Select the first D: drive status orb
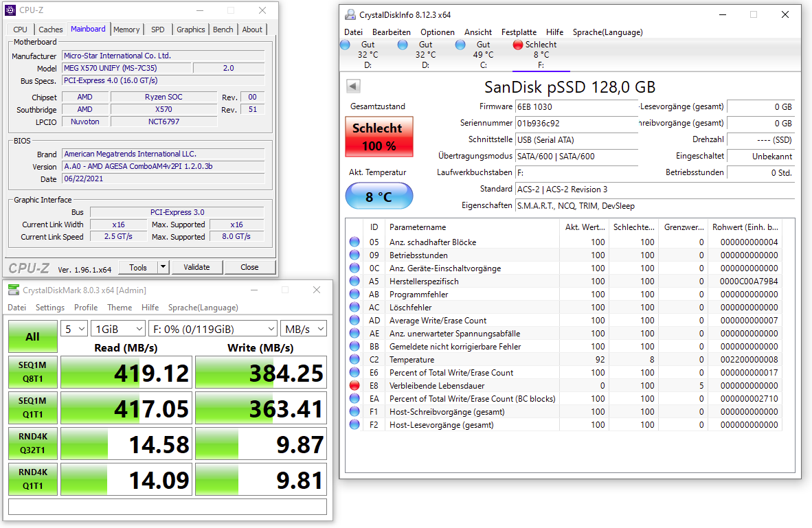Viewport: 812px width, 528px height. click(x=346, y=45)
